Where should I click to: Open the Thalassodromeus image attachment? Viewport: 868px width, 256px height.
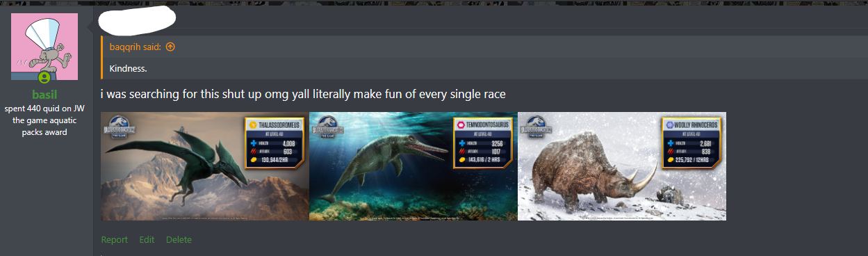[205, 166]
